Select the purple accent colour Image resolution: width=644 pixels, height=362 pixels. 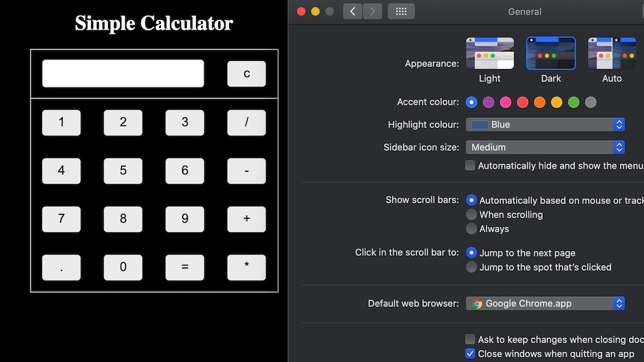click(x=488, y=103)
